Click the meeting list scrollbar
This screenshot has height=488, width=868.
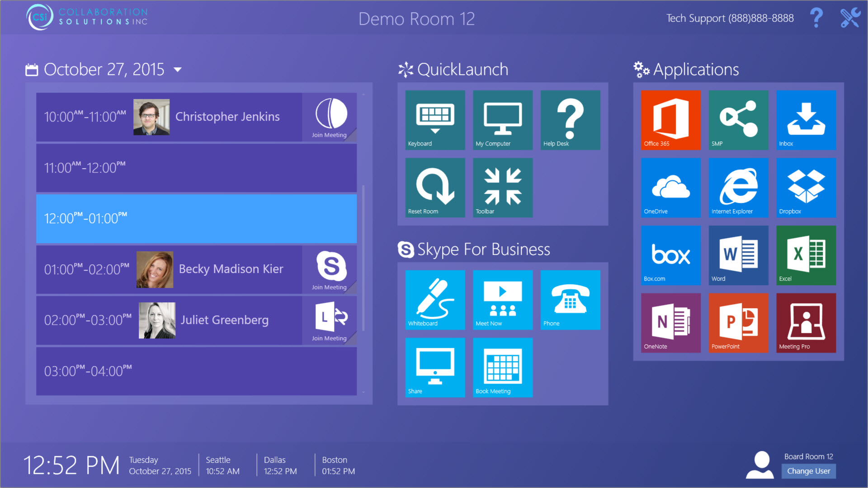[363, 258]
